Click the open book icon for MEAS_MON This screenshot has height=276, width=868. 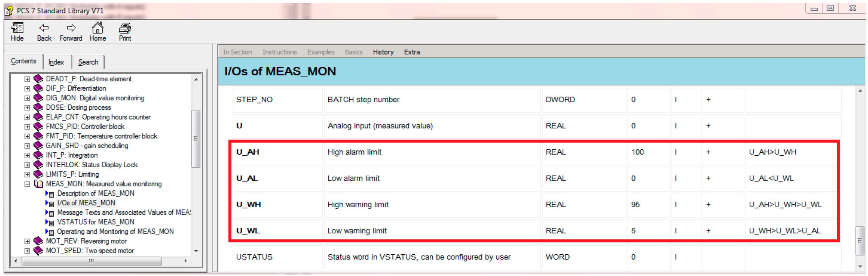[38, 184]
